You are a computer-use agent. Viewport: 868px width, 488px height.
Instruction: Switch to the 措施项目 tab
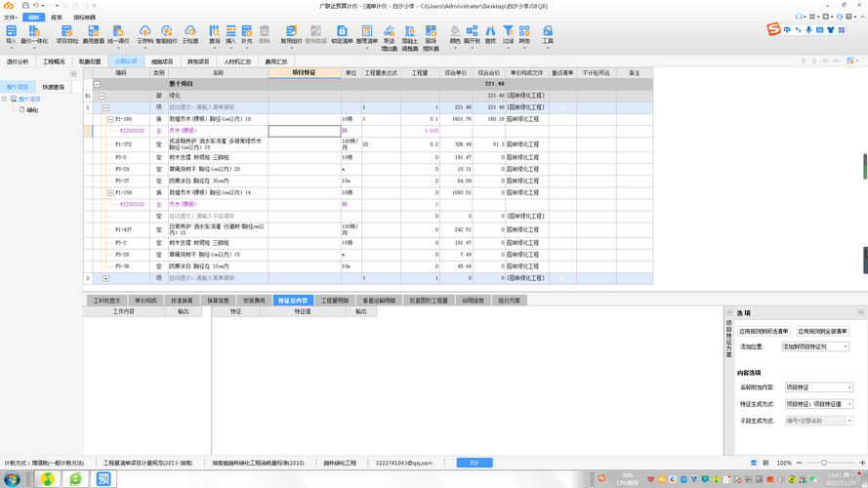click(x=162, y=61)
